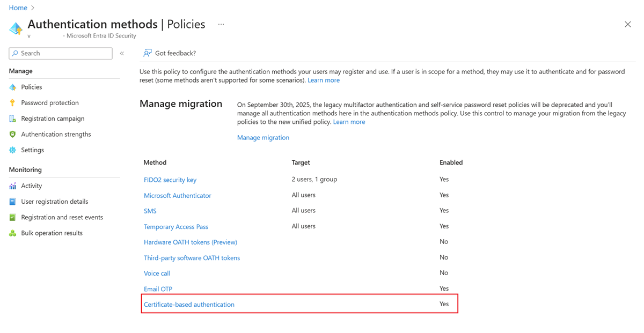Viewport: 644px width, 333px height.
Task: Select Microsoft Authenticator method
Action: (178, 196)
